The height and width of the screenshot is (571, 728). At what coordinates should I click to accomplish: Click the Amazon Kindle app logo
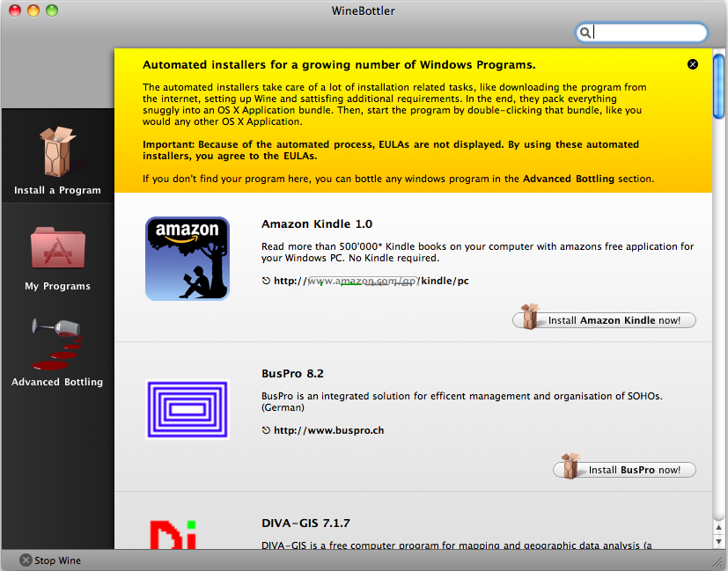pos(187,259)
